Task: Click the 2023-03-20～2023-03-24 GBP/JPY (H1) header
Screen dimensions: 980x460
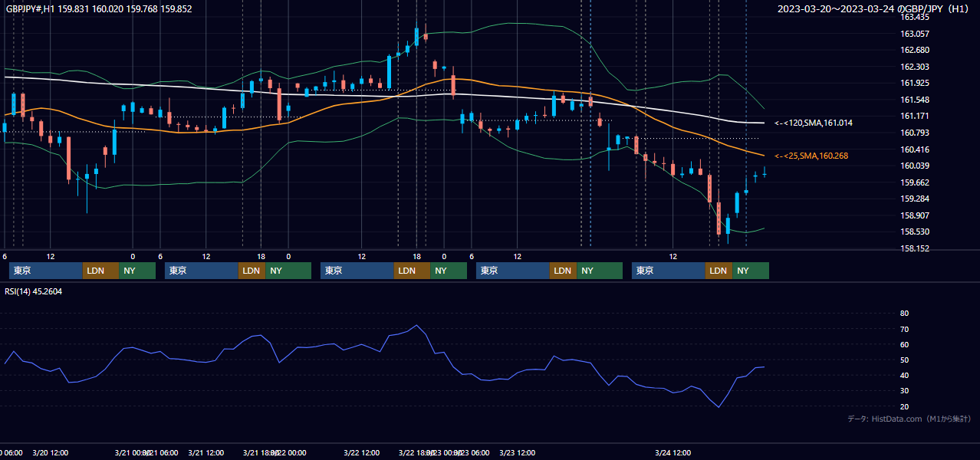Action: pyautogui.click(x=873, y=9)
